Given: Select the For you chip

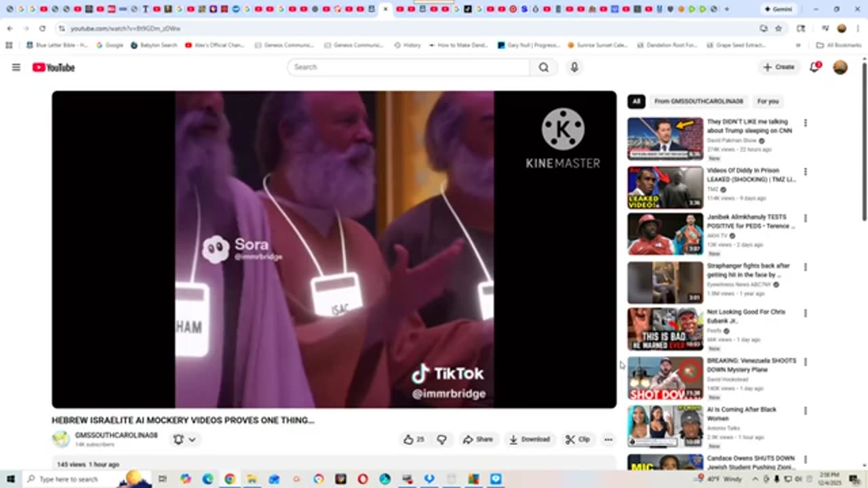Looking at the screenshot, I should (768, 101).
